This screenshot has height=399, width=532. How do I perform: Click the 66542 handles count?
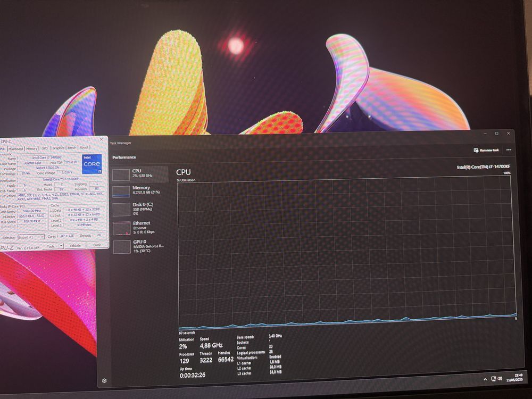tap(226, 359)
